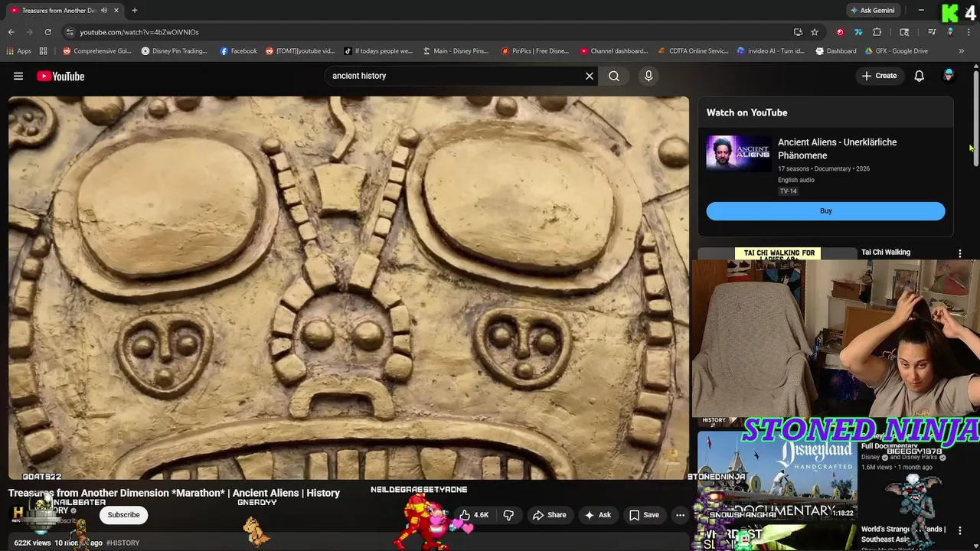Open the Ancient Aliens show thumbnail
980x551 pixels.
[739, 154]
